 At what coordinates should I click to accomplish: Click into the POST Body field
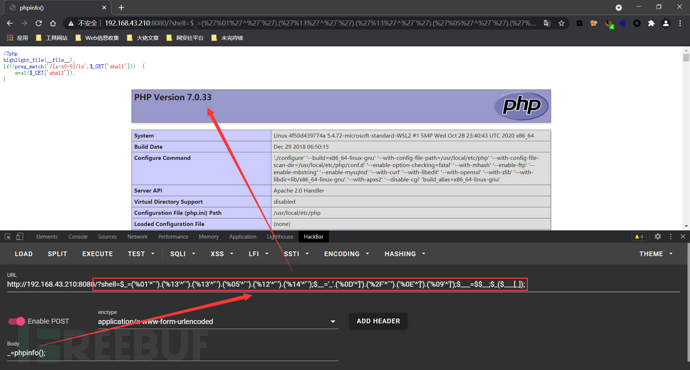[172, 353]
